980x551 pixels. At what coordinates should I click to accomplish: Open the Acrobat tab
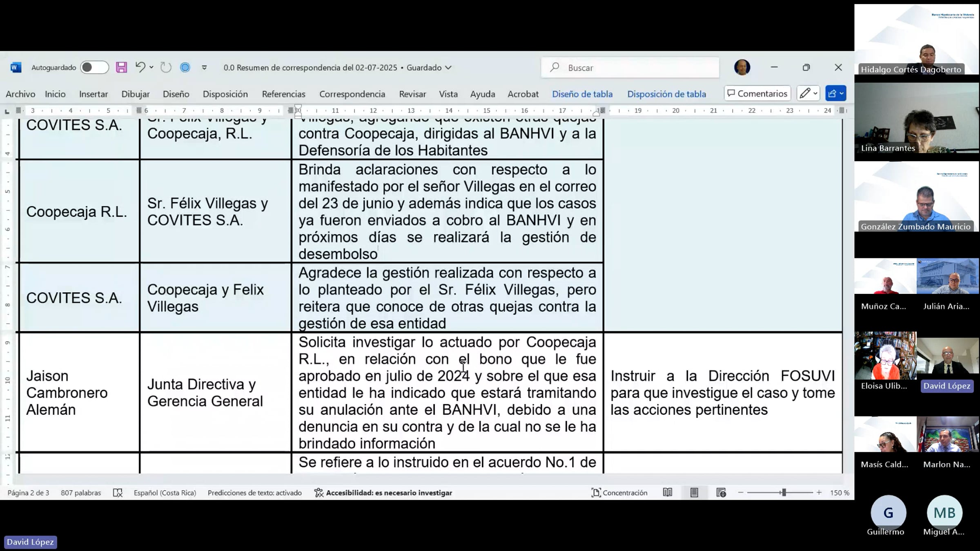pyautogui.click(x=523, y=94)
